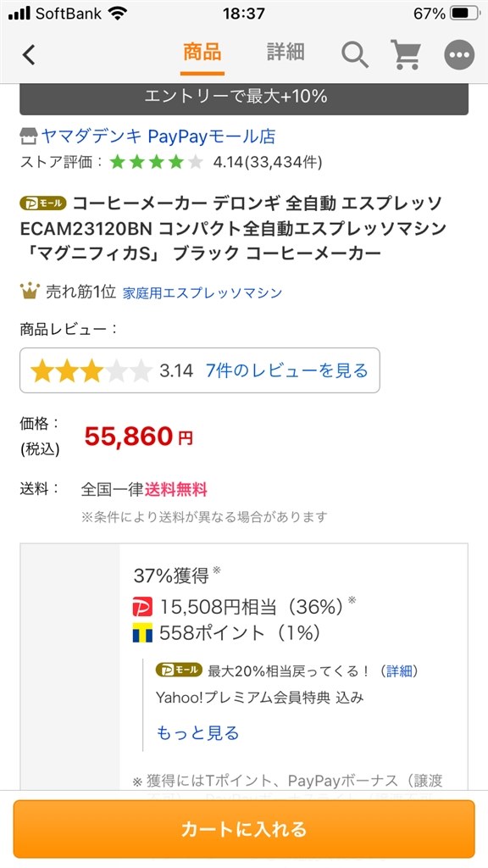Screen dimensions: 488x868
Task: Open the search magnifier icon
Action: (354, 54)
